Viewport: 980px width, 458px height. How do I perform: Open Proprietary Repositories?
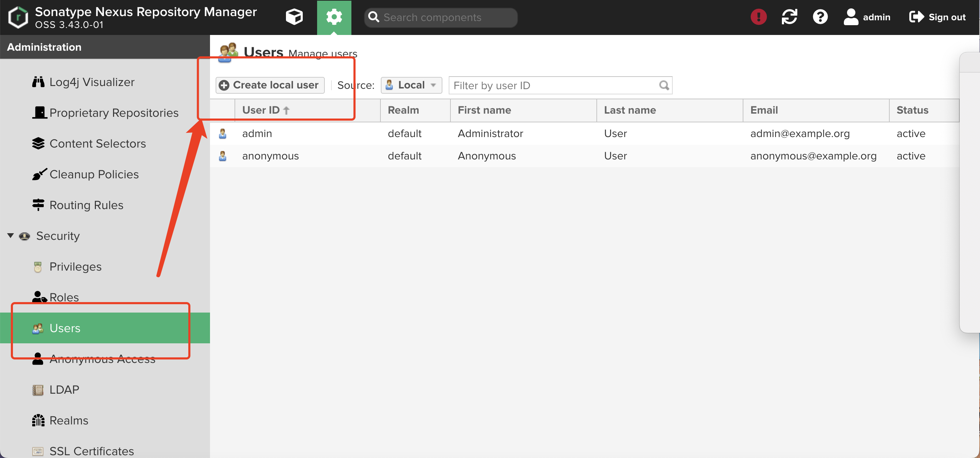pos(114,113)
